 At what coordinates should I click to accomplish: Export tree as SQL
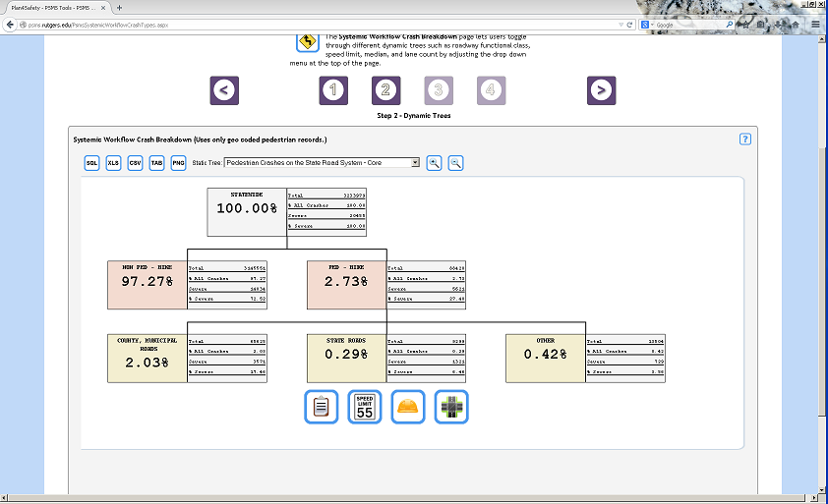point(91,163)
